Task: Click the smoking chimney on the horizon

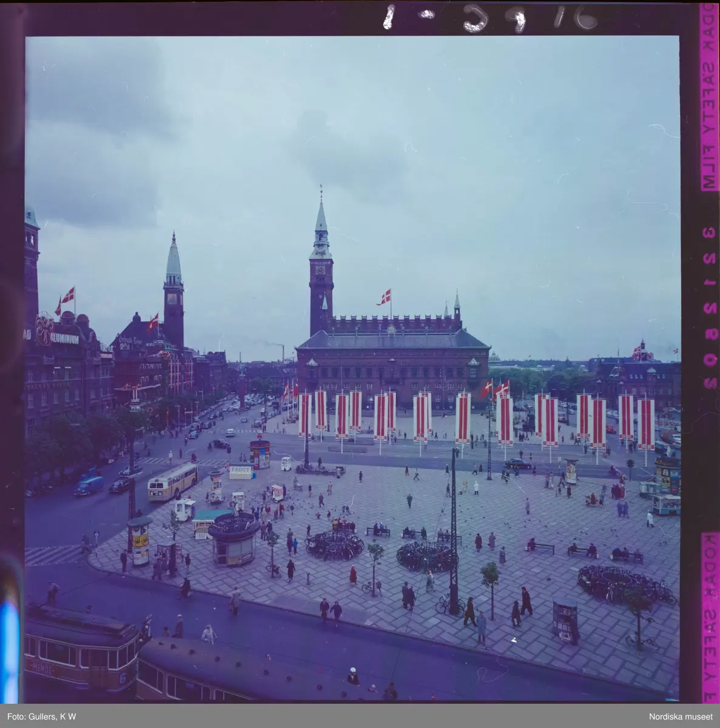Action: pyautogui.click(x=282, y=352)
